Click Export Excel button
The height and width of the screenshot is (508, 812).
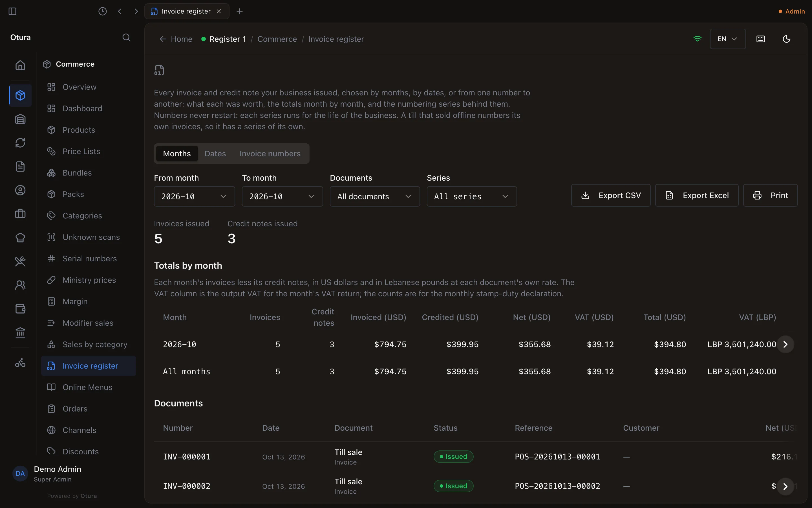click(x=697, y=196)
